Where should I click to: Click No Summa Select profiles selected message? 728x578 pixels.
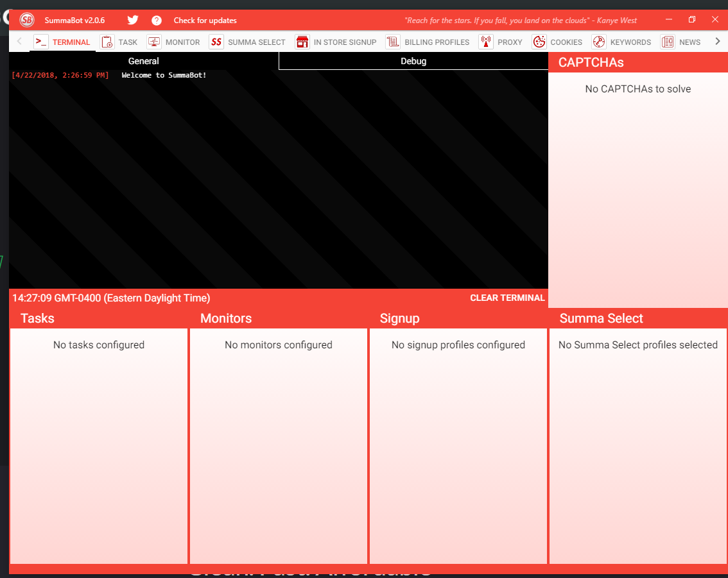coord(638,344)
